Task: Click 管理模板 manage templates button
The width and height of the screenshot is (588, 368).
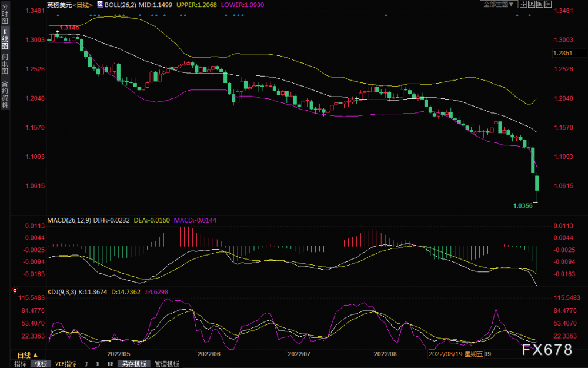Action: pos(166,364)
